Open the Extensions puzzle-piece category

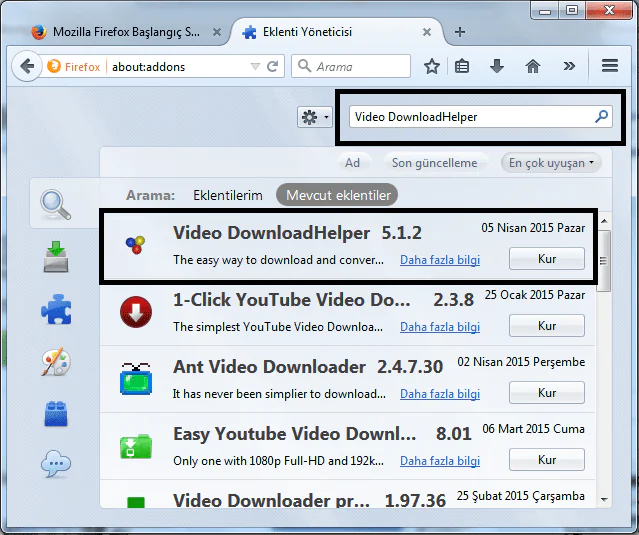click(x=56, y=309)
